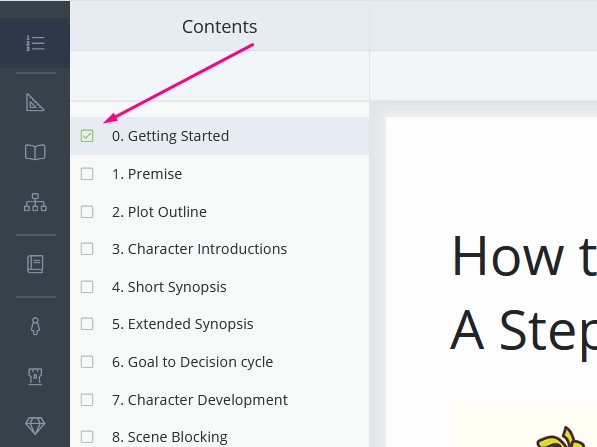
Task: Open the open-book sidebar icon
Action: pos(35,152)
